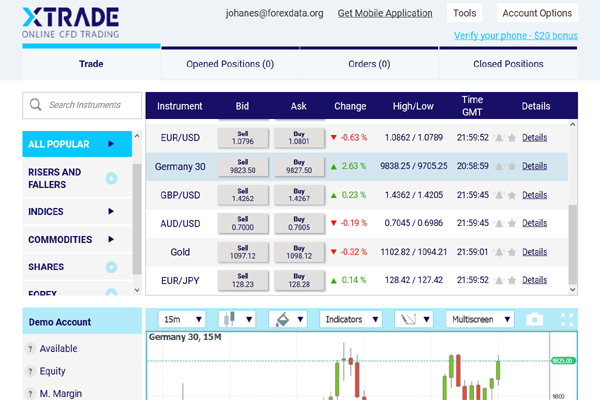Click the help icon next to Available
Screen dimensions: 600x400
30,349
